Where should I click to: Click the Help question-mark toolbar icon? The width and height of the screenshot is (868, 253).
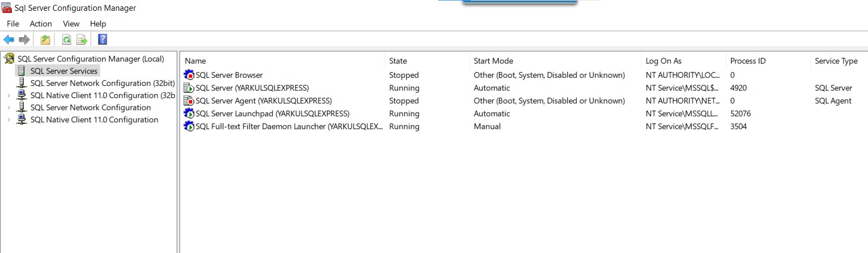(102, 39)
